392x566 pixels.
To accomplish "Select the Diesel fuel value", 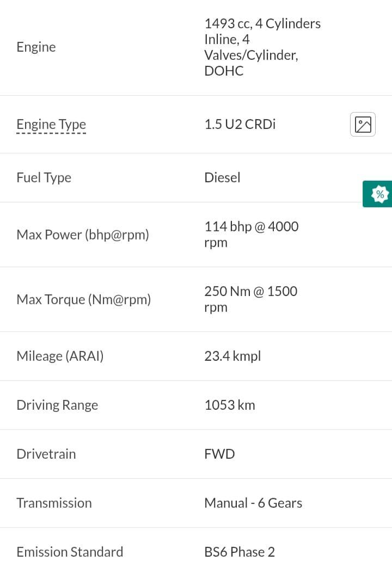I will coord(222,177).
